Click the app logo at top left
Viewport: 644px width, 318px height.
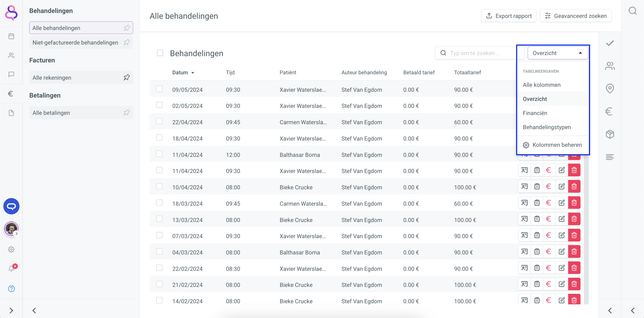click(11, 13)
